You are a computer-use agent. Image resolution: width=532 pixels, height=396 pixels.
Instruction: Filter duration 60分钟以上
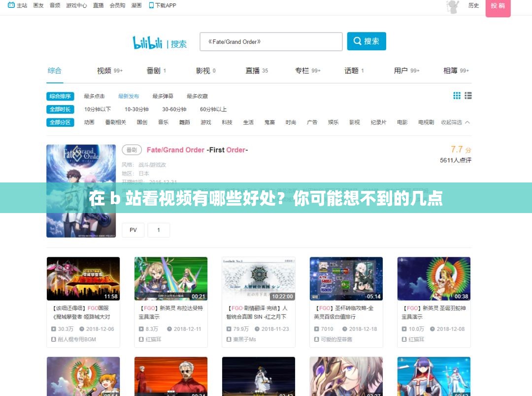click(x=213, y=109)
